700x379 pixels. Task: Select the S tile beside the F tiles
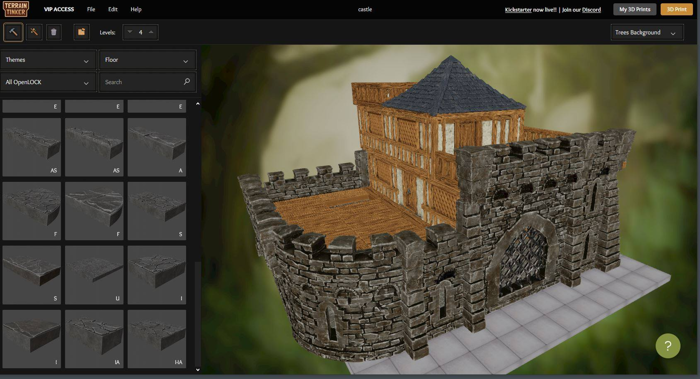tap(157, 211)
